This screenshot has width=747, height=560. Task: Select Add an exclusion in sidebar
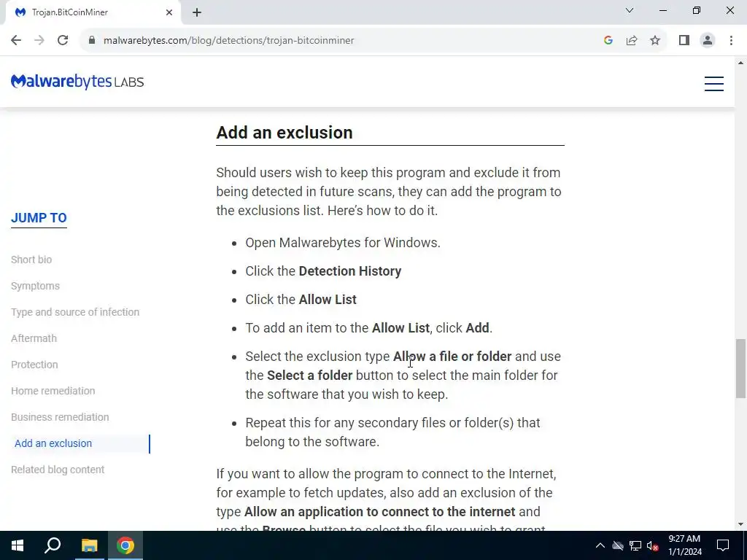pos(53,443)
